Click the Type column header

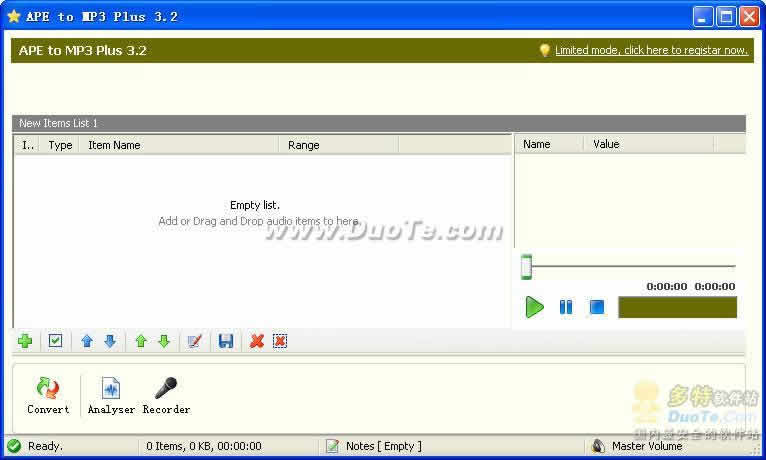pyautogui.click(x=60, y=145)
